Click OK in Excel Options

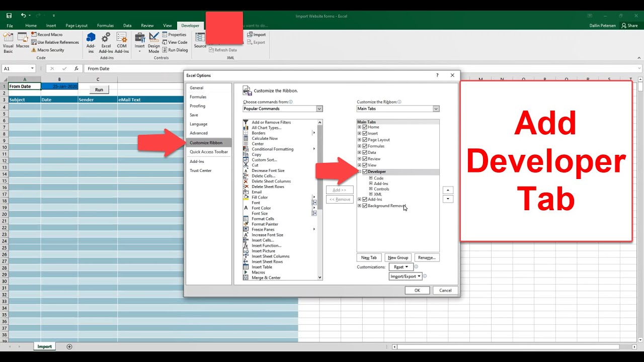417,290
